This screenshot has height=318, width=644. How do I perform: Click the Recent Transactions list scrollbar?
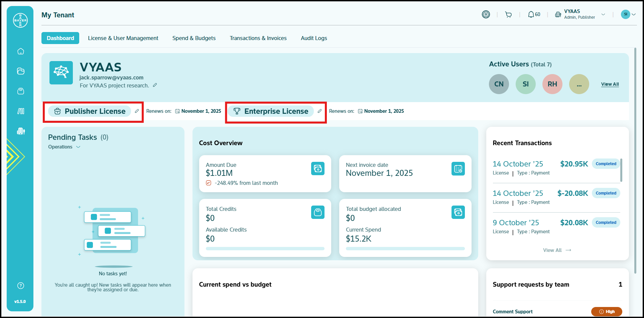pos(621,170)
